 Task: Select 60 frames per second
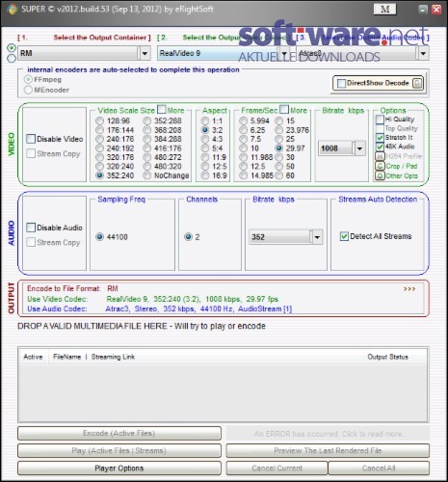point(279,175)
